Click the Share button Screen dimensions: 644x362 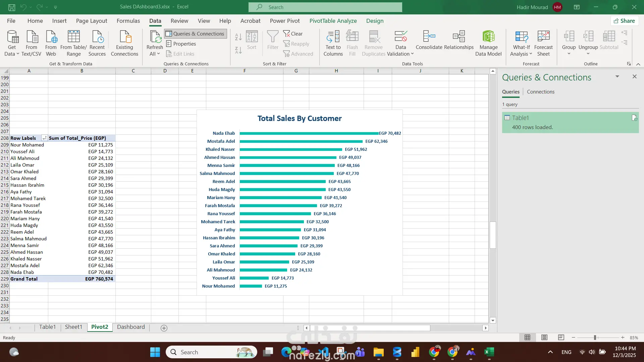[x=624, y=21]
